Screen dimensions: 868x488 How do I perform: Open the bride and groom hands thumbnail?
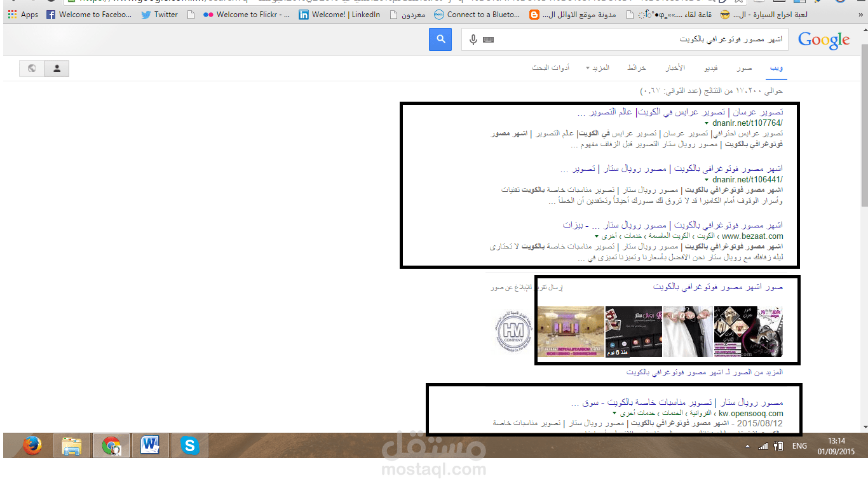point(688,332)
